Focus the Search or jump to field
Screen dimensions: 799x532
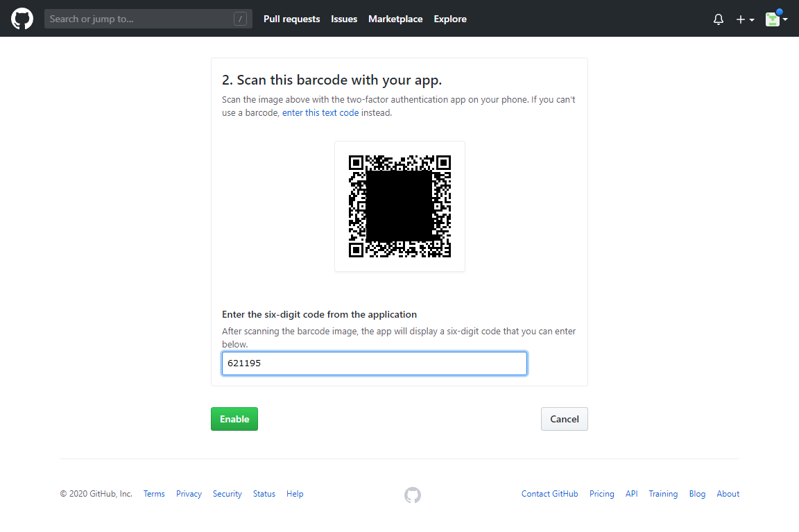(139, 19)
